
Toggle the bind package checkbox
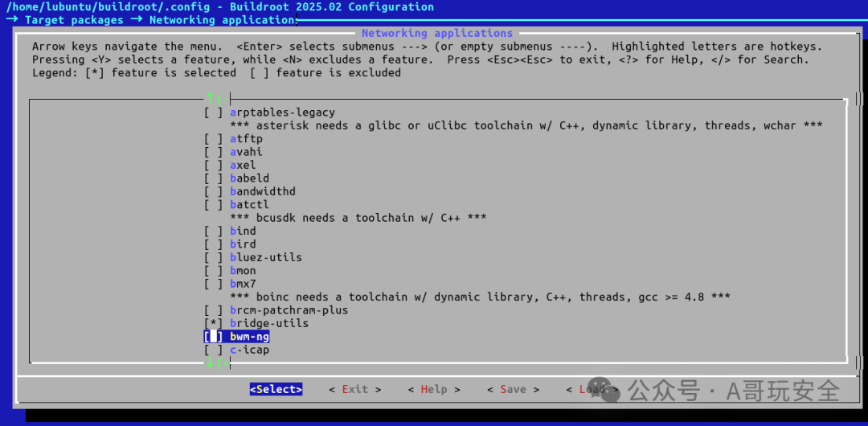pos(214,231)
